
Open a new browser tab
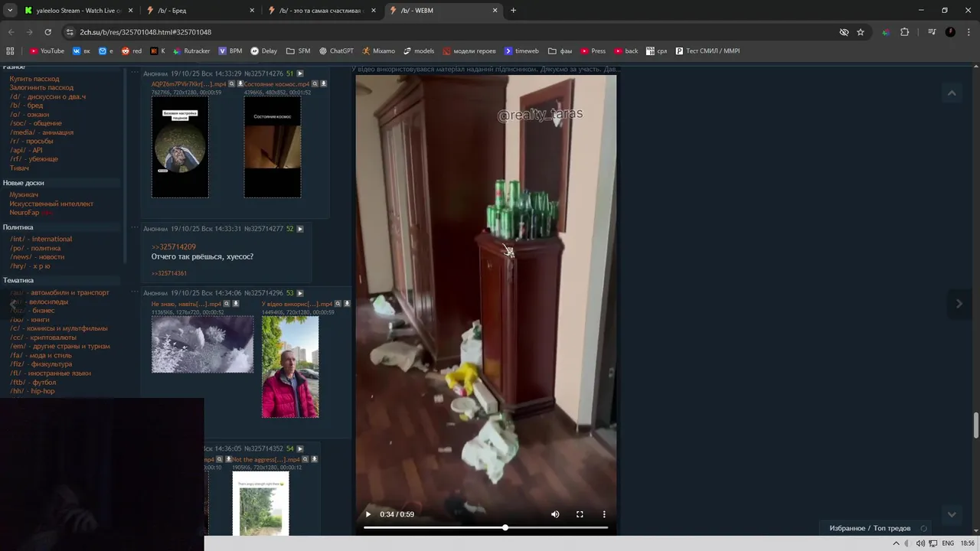pyautogui.click(x=513, y=10)
